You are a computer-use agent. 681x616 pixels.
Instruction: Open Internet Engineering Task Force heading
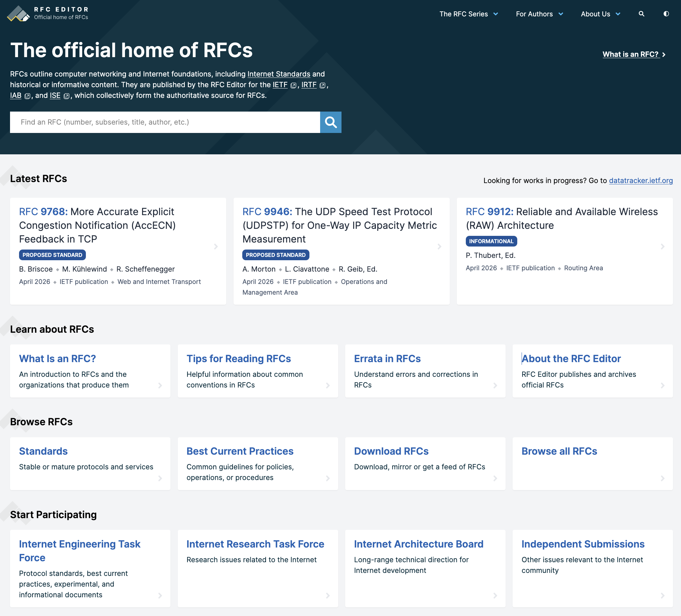[x=80, y=551]
